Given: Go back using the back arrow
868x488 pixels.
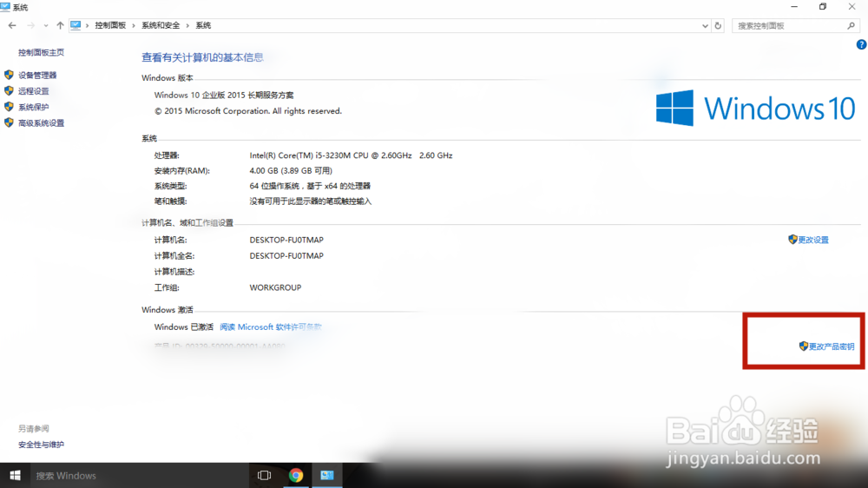Looking at the screenshot, I should [x=12, y=25].
